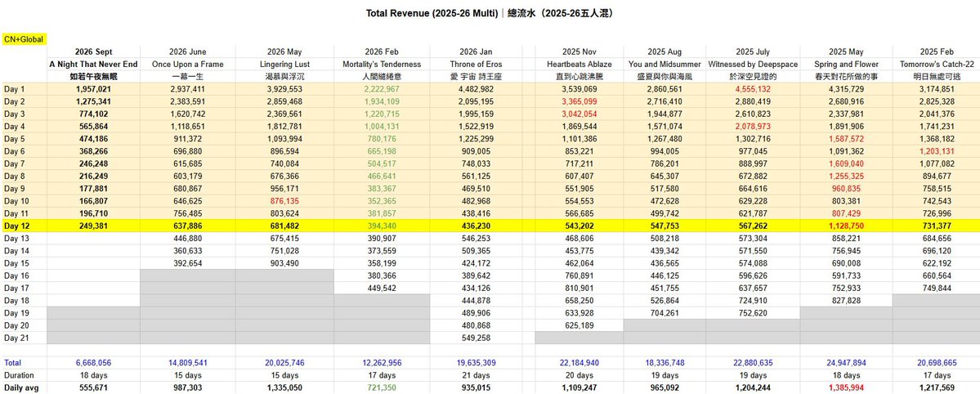The image size is (980, 394).
Task: Select total cell with value 22,880,635
Action: (x=753, y=363)
